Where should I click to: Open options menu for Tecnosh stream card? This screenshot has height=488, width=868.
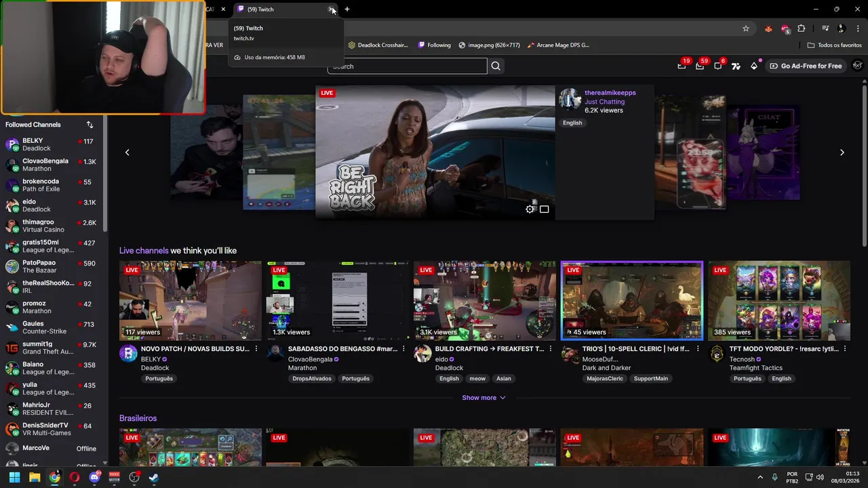click(845, 349)
